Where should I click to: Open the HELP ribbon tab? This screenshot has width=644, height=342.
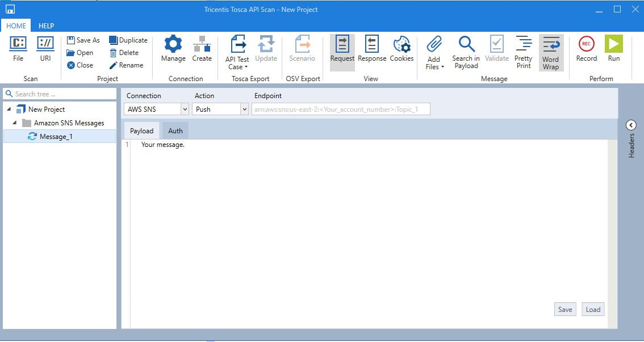pyautogui.click(x=46, y=26)
